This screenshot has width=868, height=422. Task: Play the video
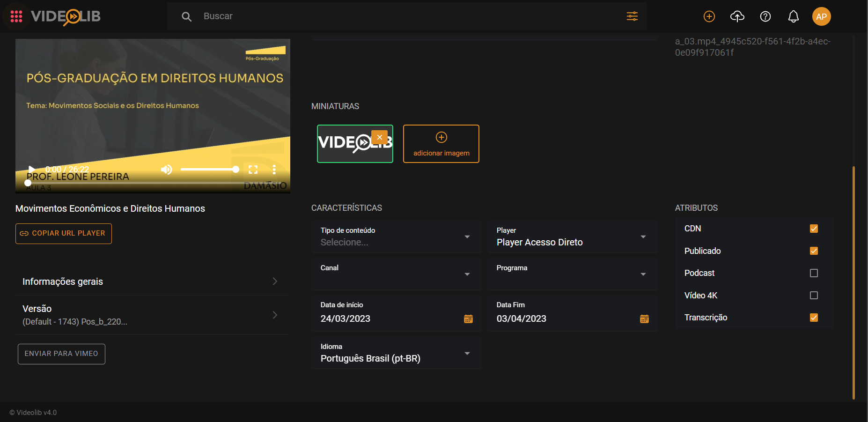(x=31, y=169)
